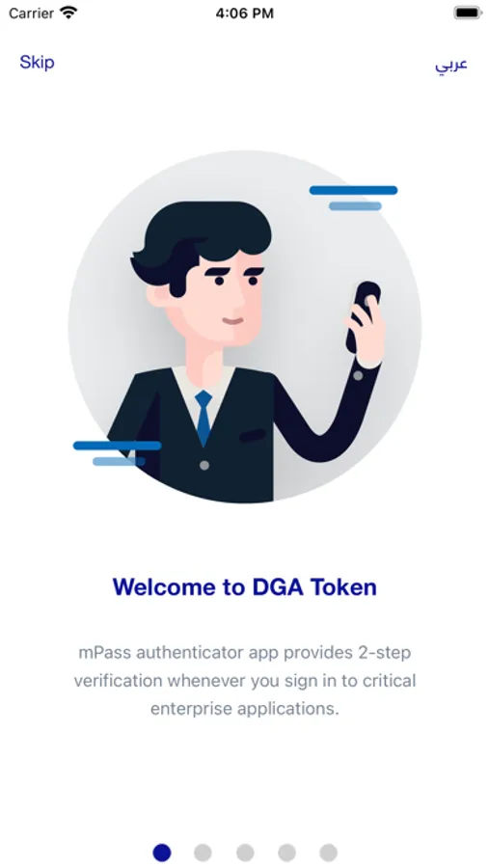Tap the mPass authenticator description text
This screenshot has height=868, width=489.
point(244,680)
